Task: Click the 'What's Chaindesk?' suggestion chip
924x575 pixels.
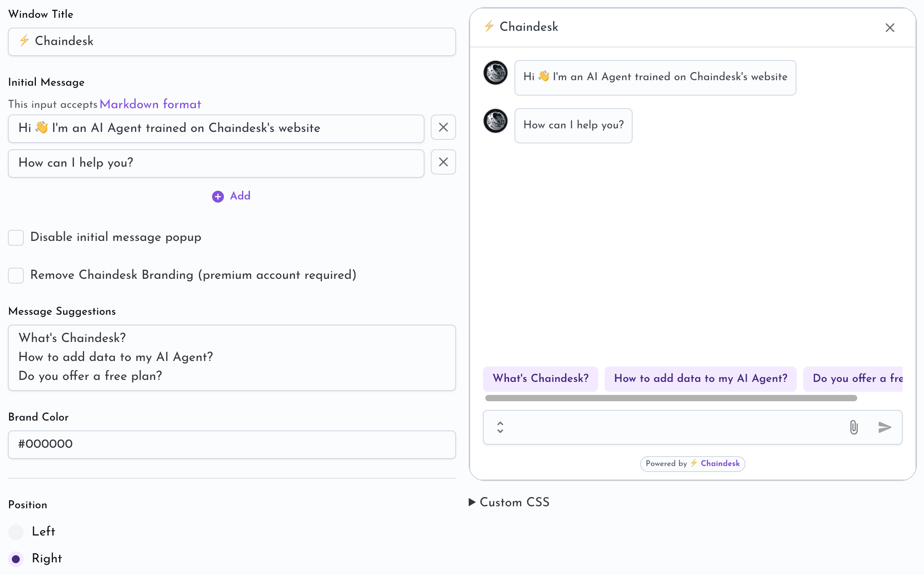Action: pos(540,378)
